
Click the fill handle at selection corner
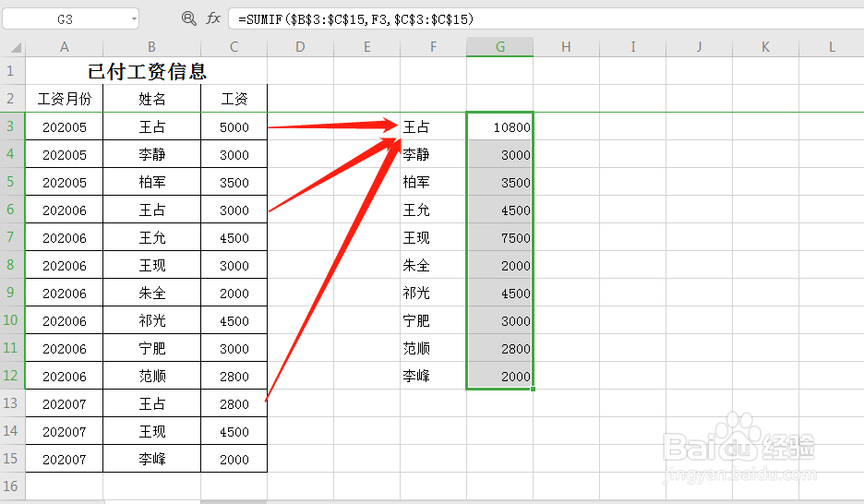click(533, 389)
